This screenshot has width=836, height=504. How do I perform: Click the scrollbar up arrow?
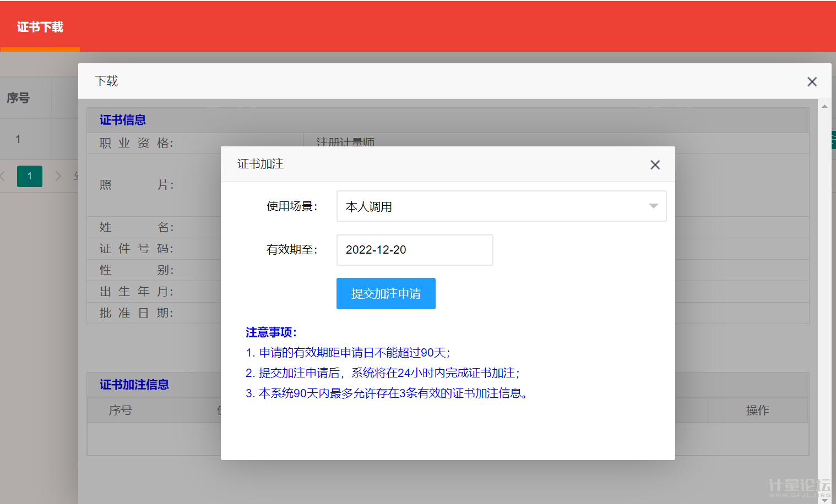(824, 106)
